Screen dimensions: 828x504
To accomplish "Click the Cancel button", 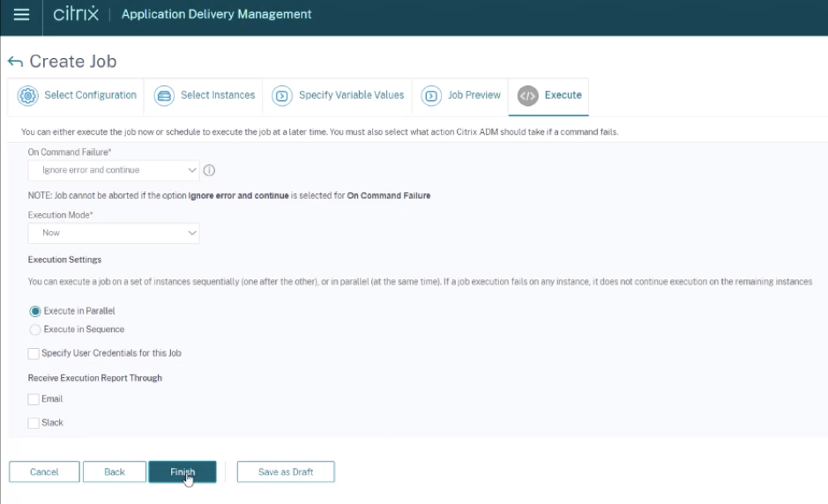I will [x=44, y=471].
